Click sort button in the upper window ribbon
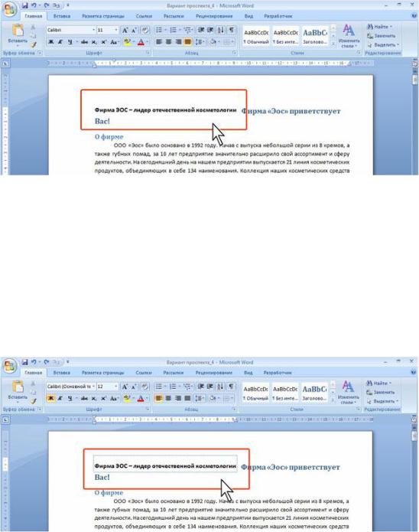 click(x=221, y=30)
